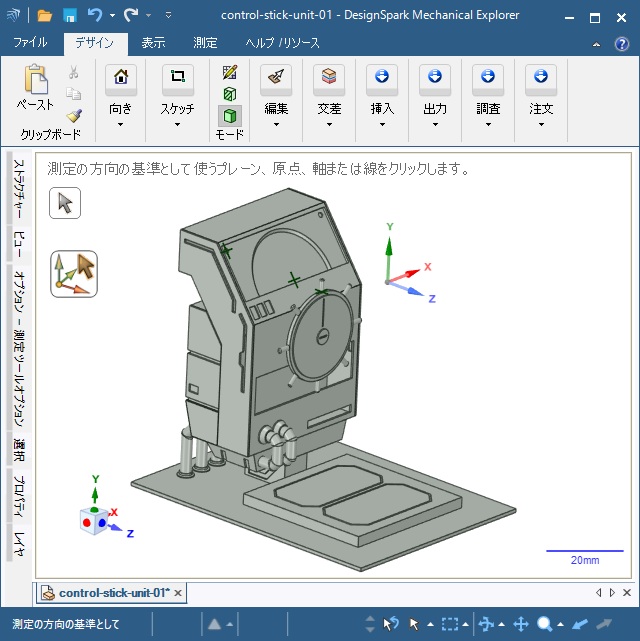Select the arrow selection tool in viewport
The image size is (640, 641).
pos(65,203)
